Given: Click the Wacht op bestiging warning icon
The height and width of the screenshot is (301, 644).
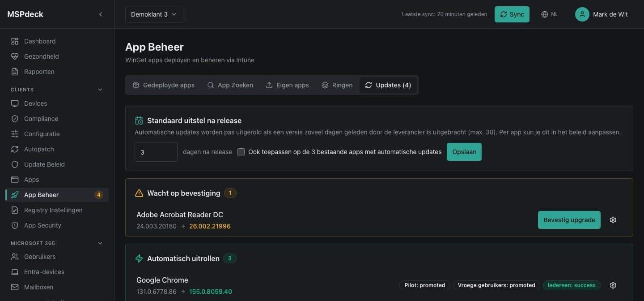Looking at the screenshot, I should pyautogui.click(x=139, y=193).
